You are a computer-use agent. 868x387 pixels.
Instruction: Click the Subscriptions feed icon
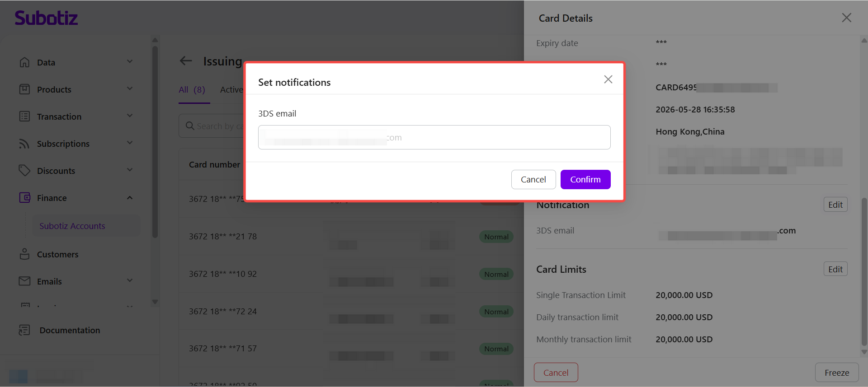tap(24, 144)
